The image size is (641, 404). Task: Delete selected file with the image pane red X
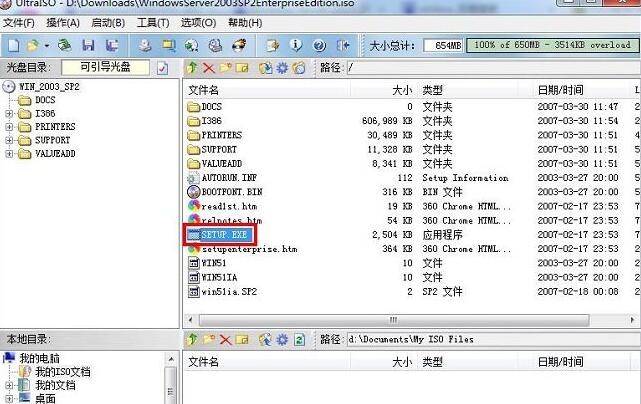click(209, 67)
